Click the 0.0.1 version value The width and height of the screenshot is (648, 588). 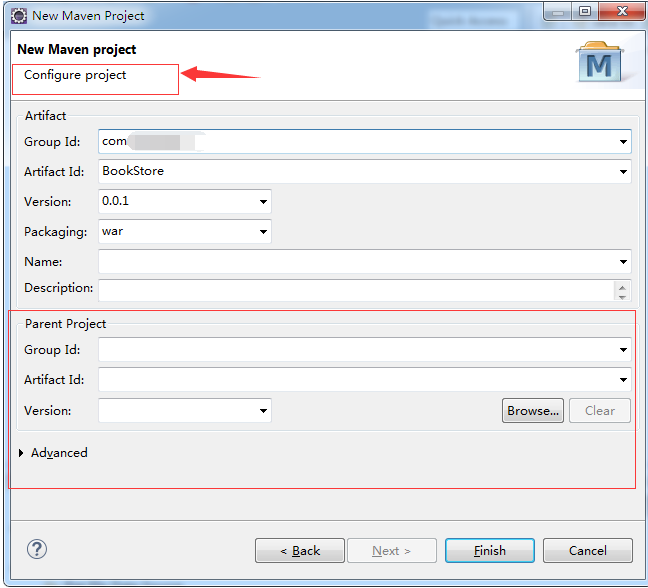point(115,201)
